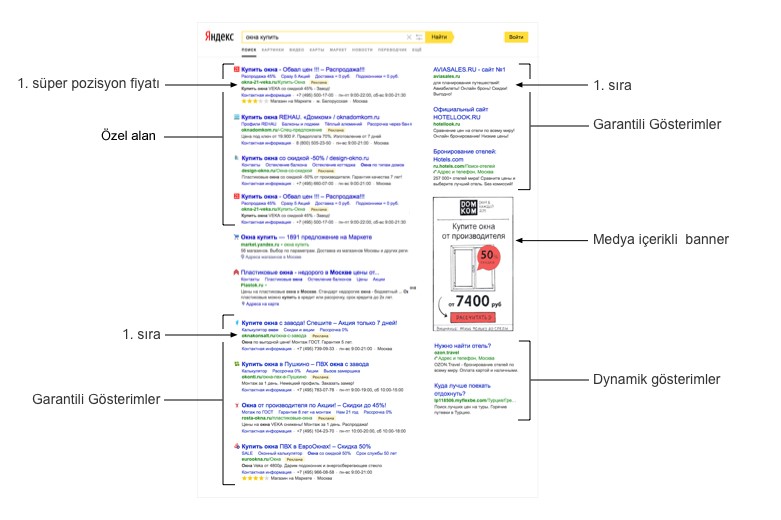
Task: Click favicon of the ЕвроОкнах result
Action: tap(237, 446)
